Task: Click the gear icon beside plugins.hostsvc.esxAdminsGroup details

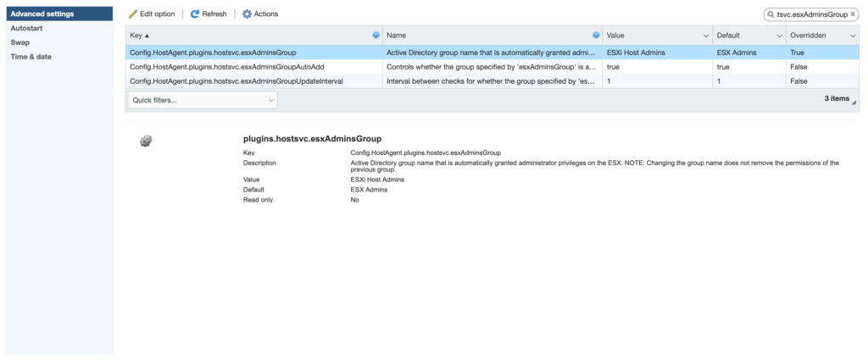Action: tap(146, 141)
